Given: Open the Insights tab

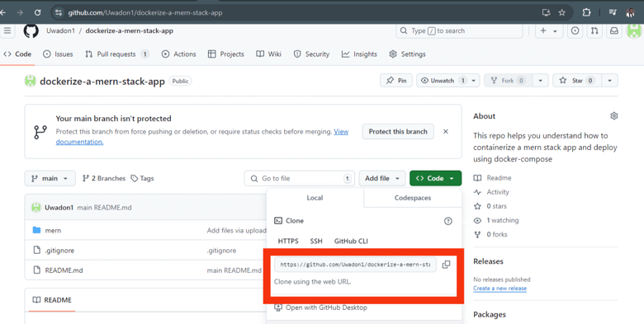Looking at the screenshot, I should [x=359, y=54].
